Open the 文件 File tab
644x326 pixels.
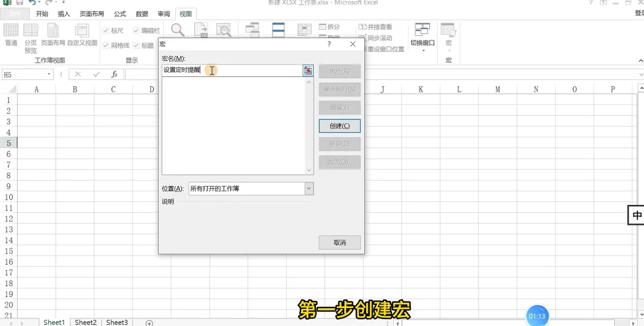15,14
